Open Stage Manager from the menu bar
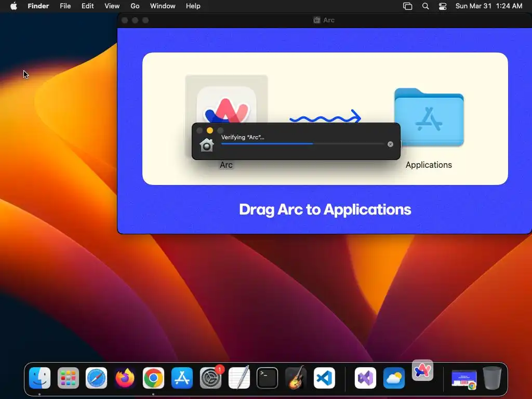Viewport: 532px width, 399px height. point(407,6)
